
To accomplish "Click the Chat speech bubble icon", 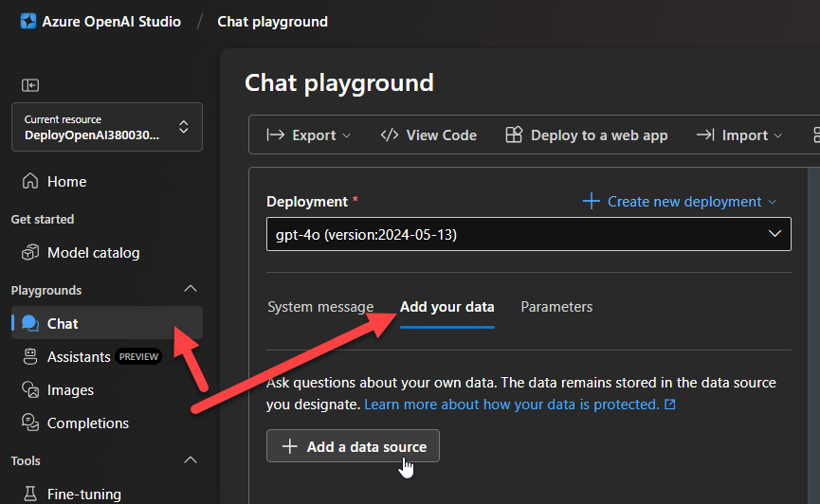I will 30,324.
